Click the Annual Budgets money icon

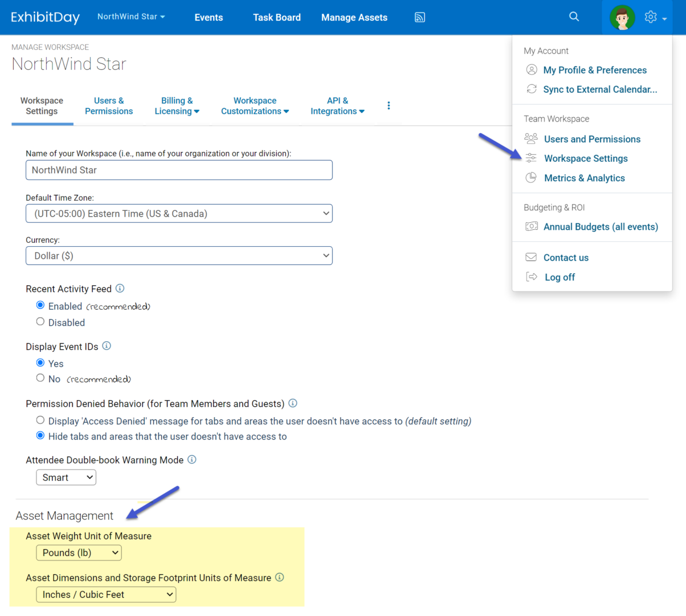point(532,226)
